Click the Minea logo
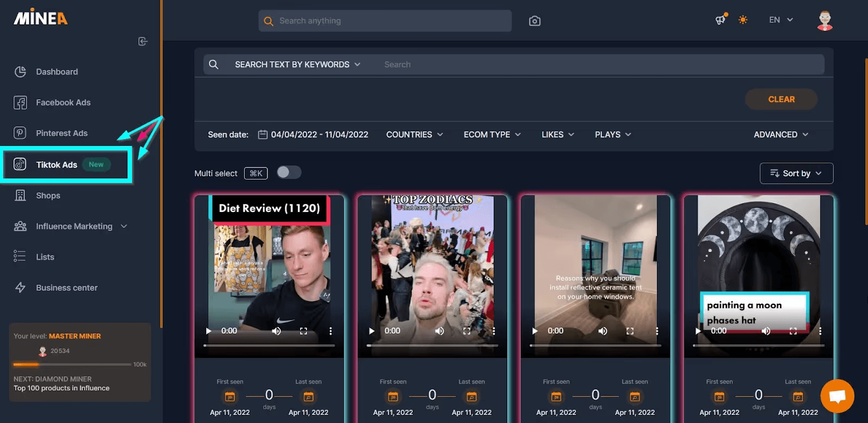The height and width of the screenshot is (423, 868). click(41, 17)
